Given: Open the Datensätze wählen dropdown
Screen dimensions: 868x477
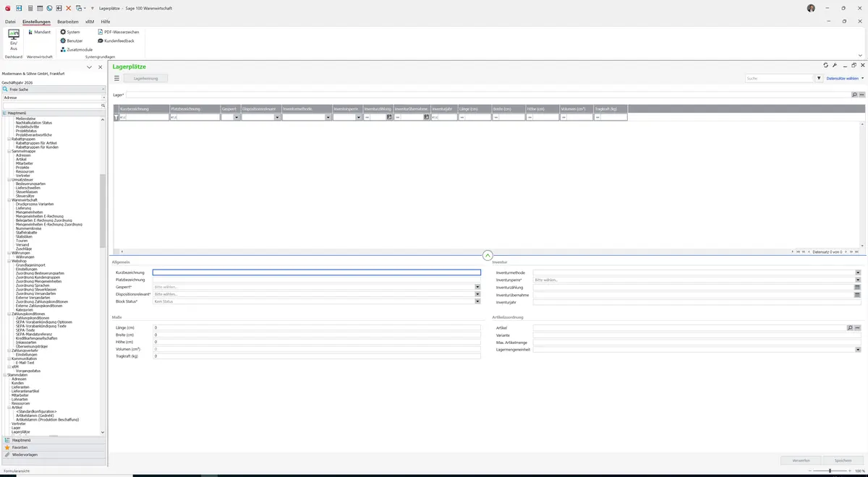Looking at the screenshot, I should (845, 78).
